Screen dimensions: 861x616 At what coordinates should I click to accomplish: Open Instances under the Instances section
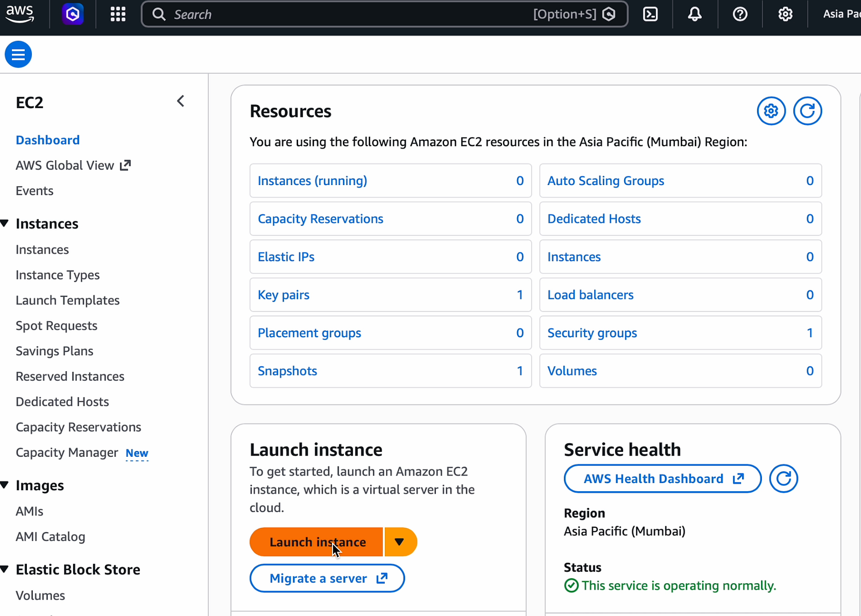(42, 250)
